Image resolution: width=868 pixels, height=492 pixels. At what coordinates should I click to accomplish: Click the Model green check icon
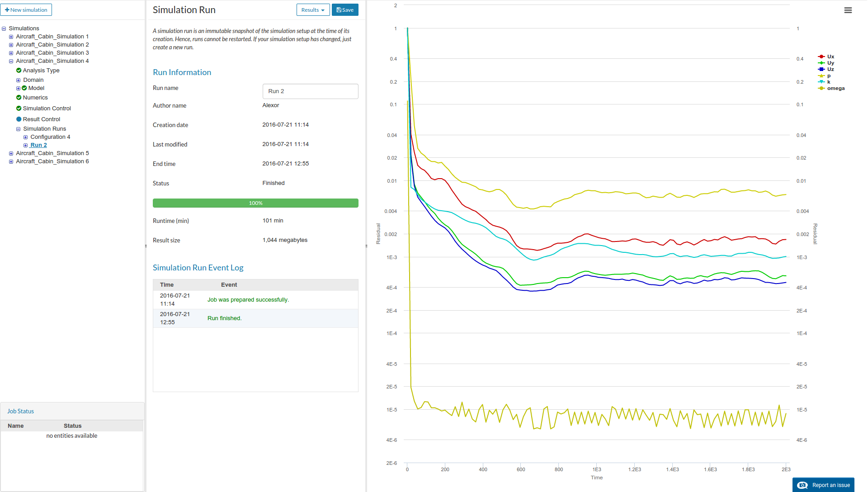coord(24,88)
